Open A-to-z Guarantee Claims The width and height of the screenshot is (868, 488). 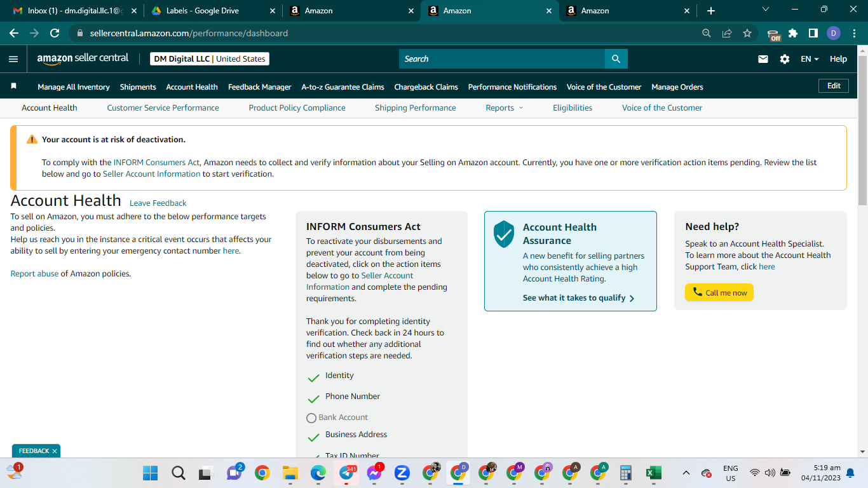click(x=343, y=87)
